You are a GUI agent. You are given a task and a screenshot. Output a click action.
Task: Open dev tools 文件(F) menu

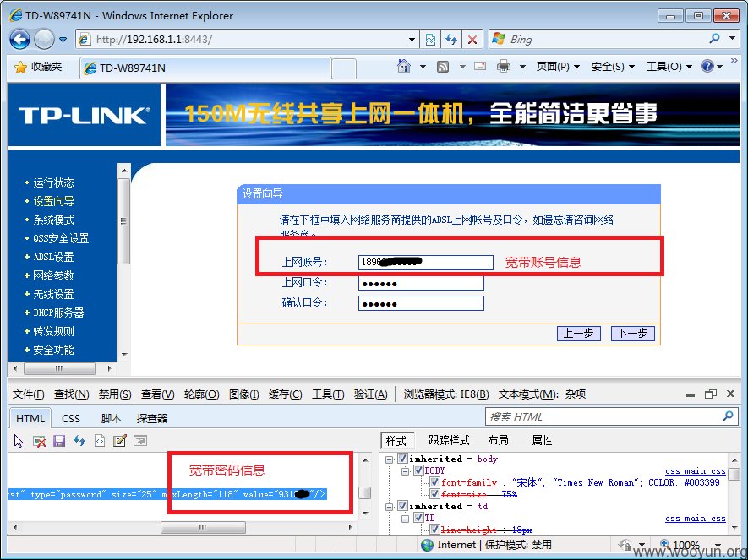click(28, 394)
